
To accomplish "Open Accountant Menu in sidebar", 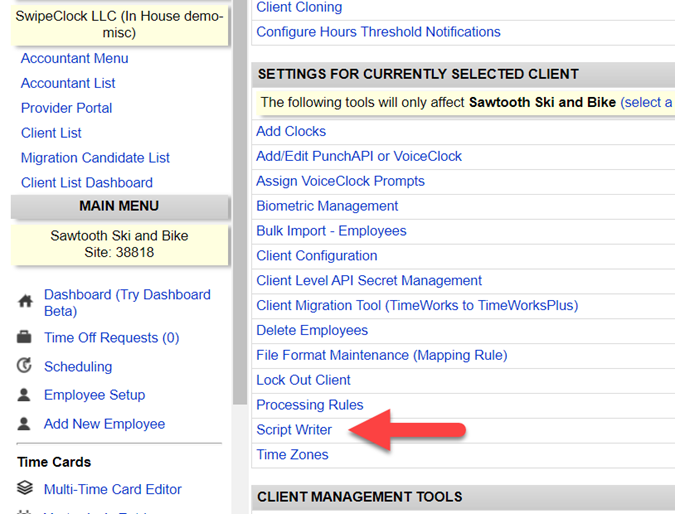I will click(x=74, y=58).
